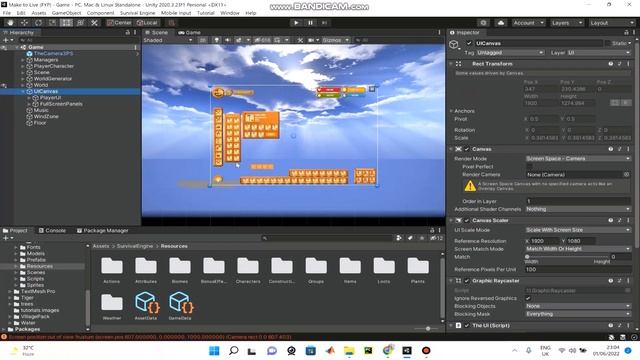
Task: Open Blocking Mask dropdown
Action: [x=578, y=314]
